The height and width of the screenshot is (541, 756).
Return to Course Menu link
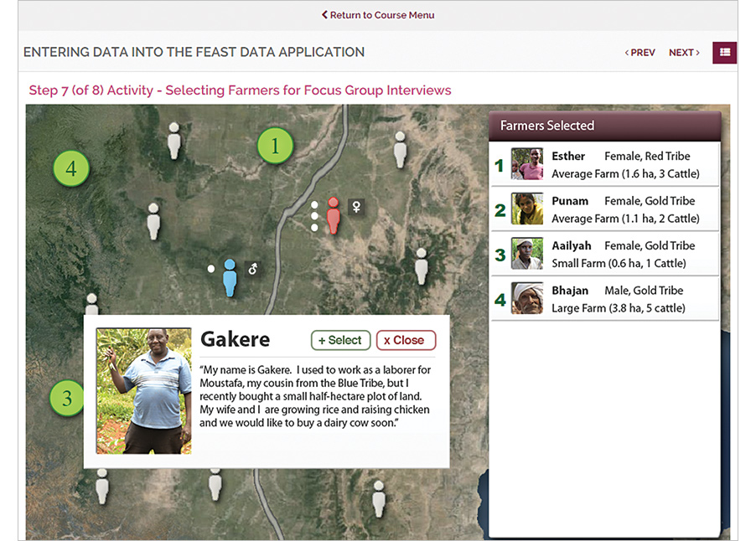[378, 15]
